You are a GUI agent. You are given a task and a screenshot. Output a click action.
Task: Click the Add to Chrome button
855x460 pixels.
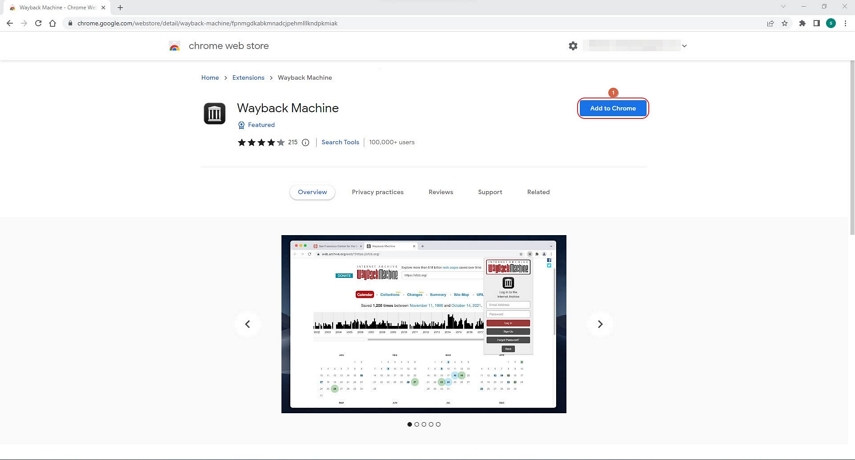[613, 108]
